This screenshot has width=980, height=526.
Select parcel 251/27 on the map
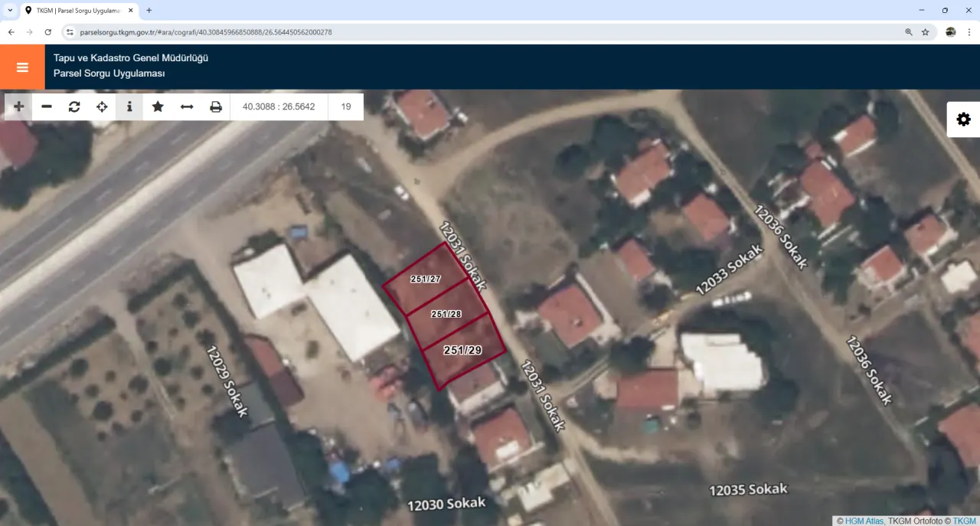click(426, 279)
